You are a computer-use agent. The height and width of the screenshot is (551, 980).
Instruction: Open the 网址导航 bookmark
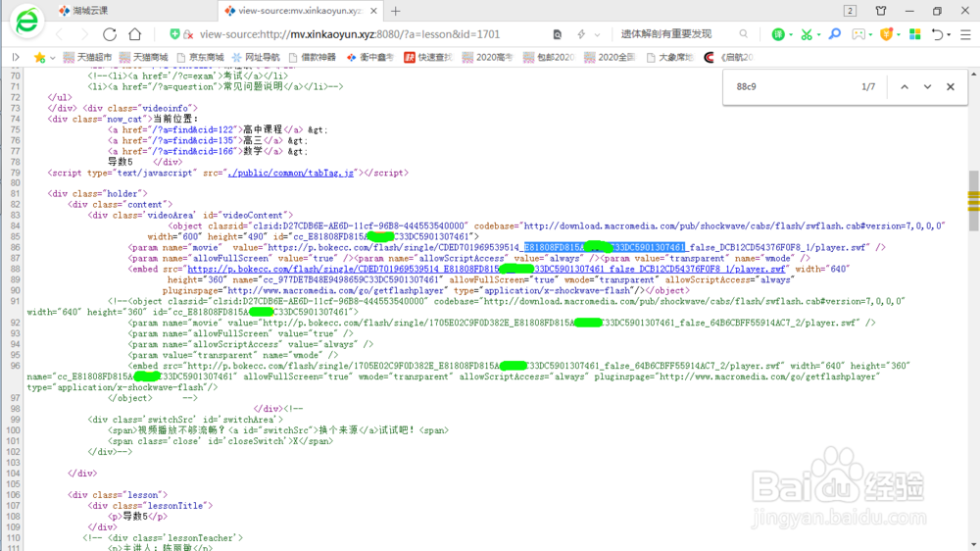256,57
